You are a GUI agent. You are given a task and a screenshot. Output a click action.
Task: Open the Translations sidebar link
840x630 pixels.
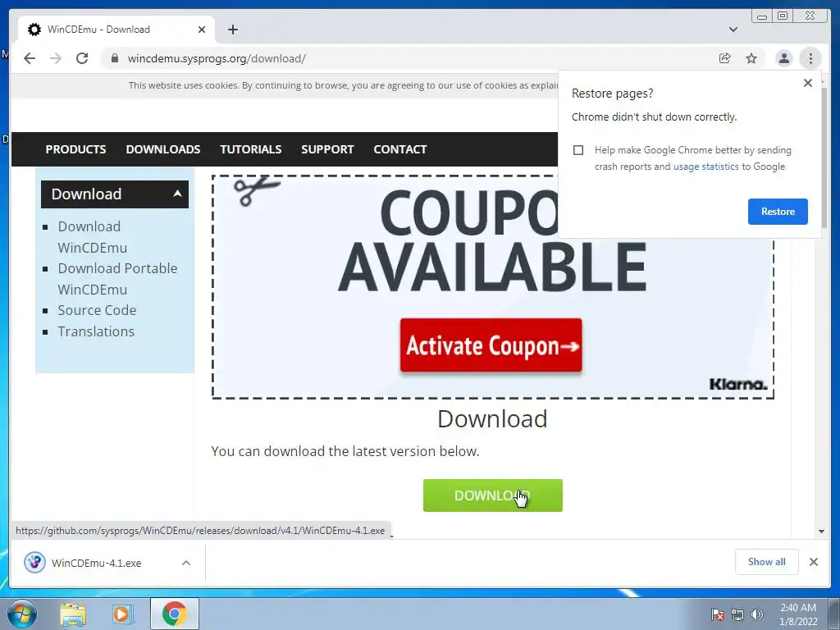(96, 331)
